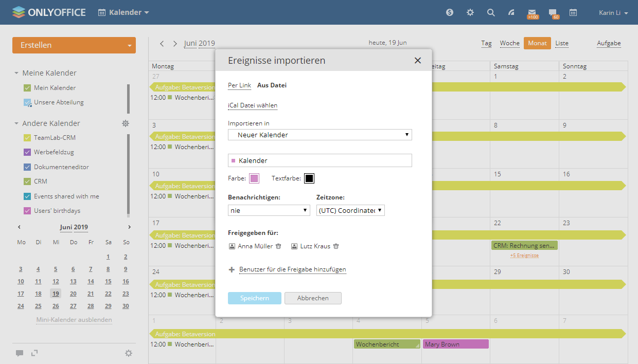638x364 pixels.
Task: Delete Lutz Kraus from sharing list
Action: click(336, 246)
